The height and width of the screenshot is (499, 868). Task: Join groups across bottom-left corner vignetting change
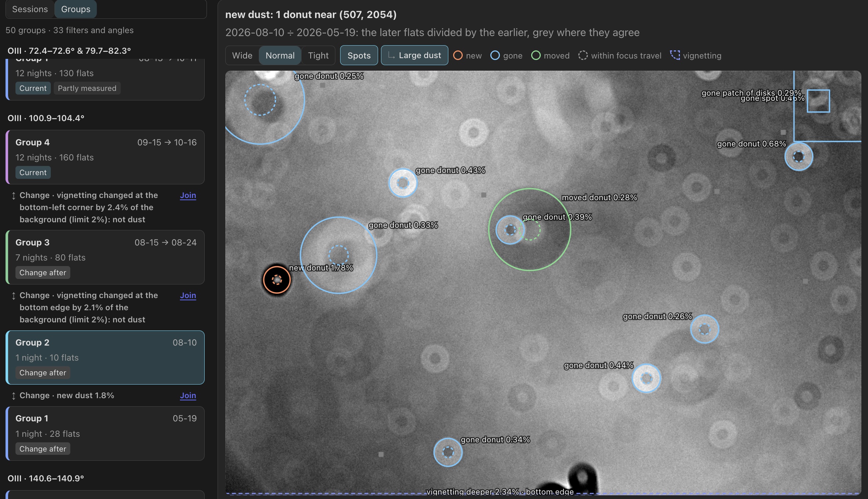pyautogui.click(x=188, y=195)
